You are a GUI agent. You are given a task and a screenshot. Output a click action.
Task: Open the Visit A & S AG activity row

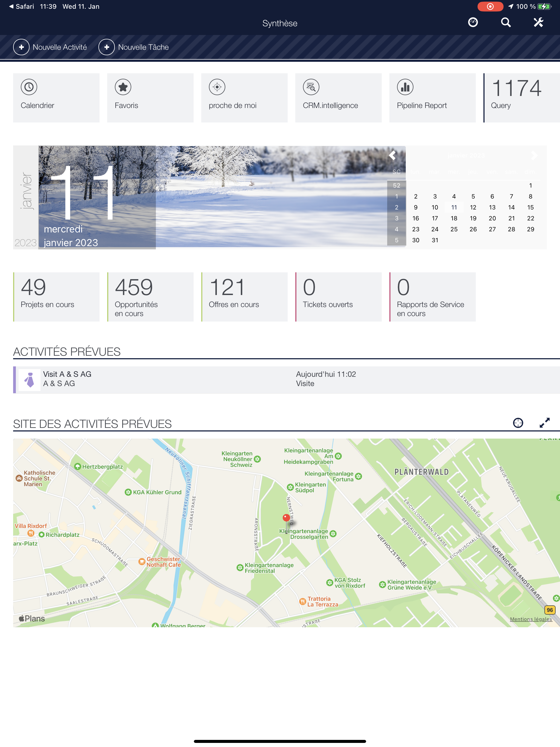[286, 380]
